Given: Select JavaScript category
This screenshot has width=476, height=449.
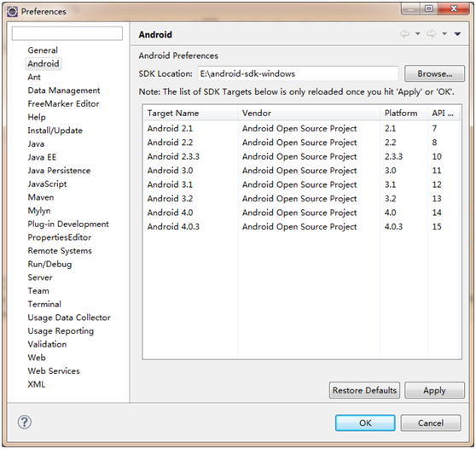Looking at the screenshot, I should tap(47, 184).
